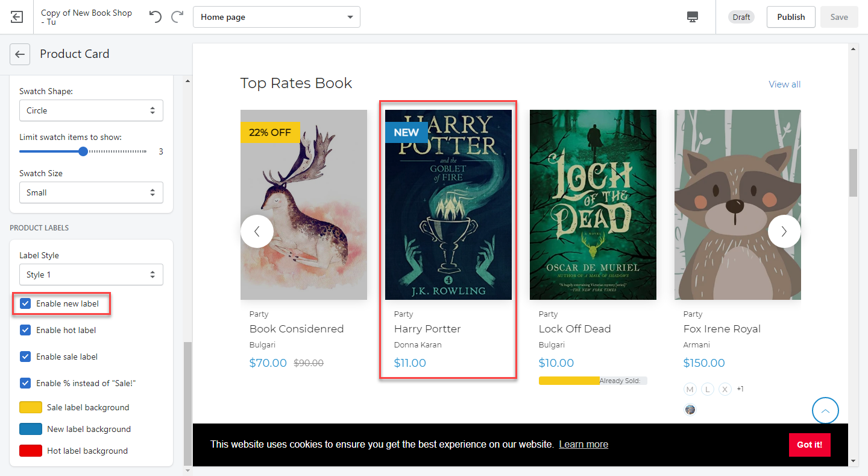Click the limit swatch items slider
868x476 pixels.
(x=83, y=151)
